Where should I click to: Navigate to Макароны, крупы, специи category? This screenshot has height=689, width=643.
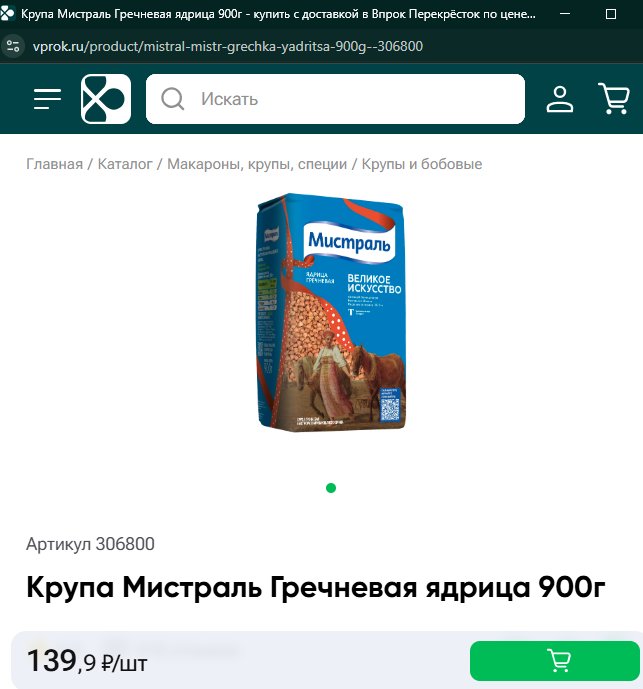point(257,164)
